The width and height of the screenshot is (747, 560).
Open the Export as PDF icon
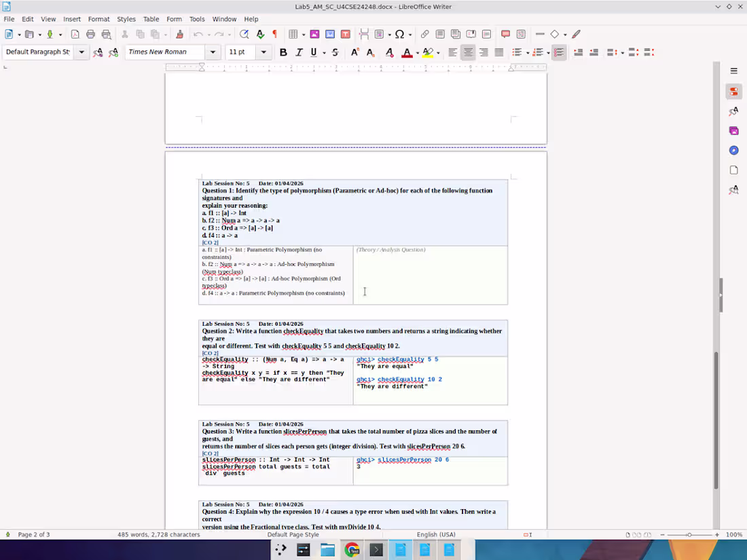75,34
